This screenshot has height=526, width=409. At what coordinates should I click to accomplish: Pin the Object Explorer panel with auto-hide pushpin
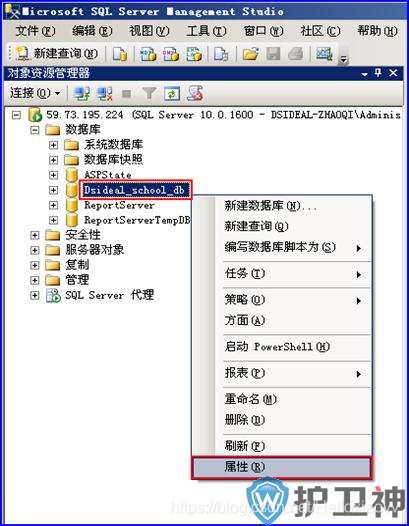pyautogui.click(x=378, y=73)
